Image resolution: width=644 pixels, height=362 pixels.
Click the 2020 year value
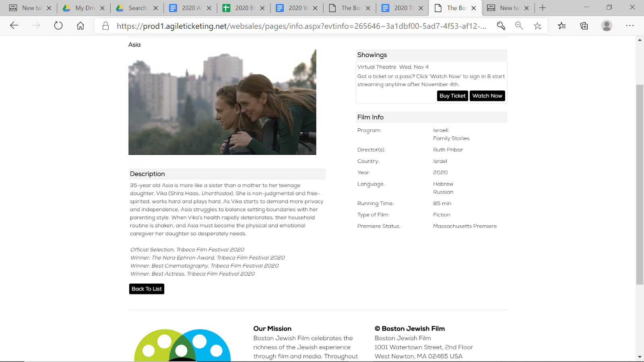pyautogui.click(x=440, y=173)
